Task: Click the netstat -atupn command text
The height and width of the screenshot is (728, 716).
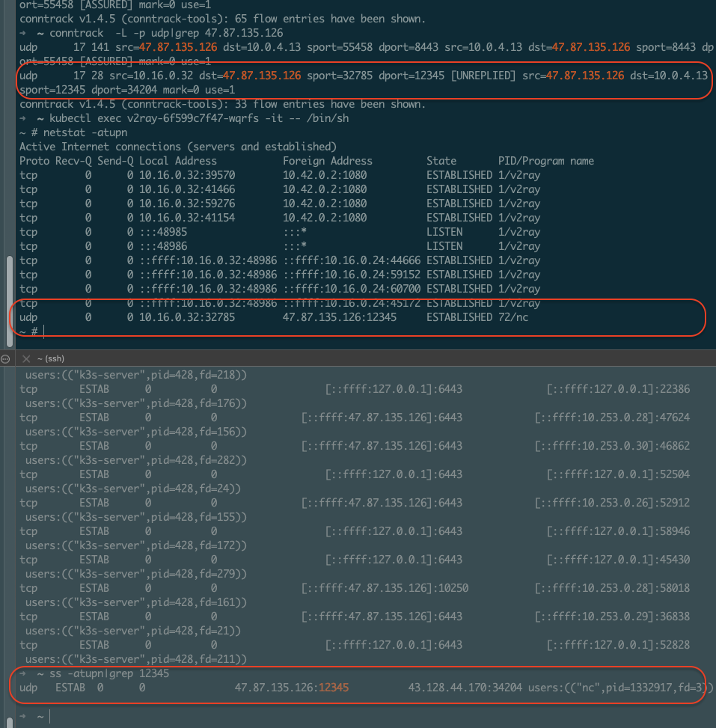Action: pos(76,132)
